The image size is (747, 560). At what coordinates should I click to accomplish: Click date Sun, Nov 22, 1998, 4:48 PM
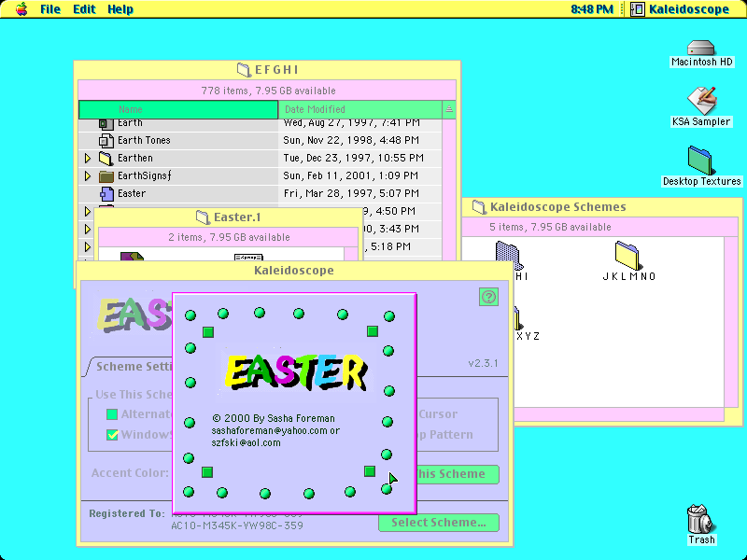point(351,141)
